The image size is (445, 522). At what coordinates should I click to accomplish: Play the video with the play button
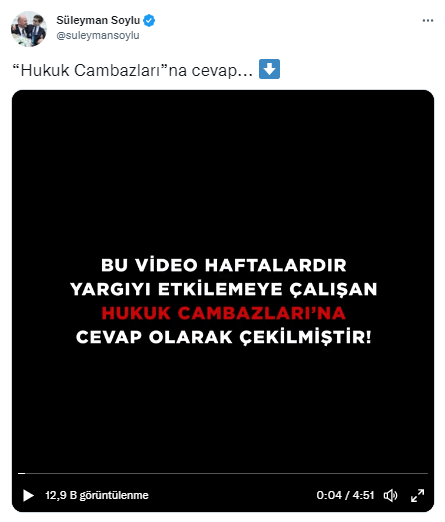(x=28, y=495)
